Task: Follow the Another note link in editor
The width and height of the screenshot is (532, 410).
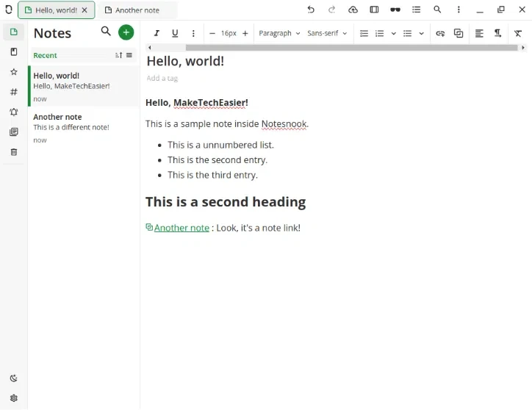Action: (x=181, y=228)
